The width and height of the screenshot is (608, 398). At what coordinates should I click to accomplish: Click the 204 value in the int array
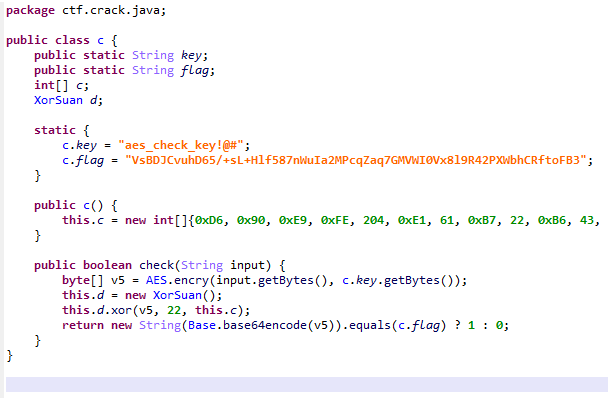click(373, 220)
